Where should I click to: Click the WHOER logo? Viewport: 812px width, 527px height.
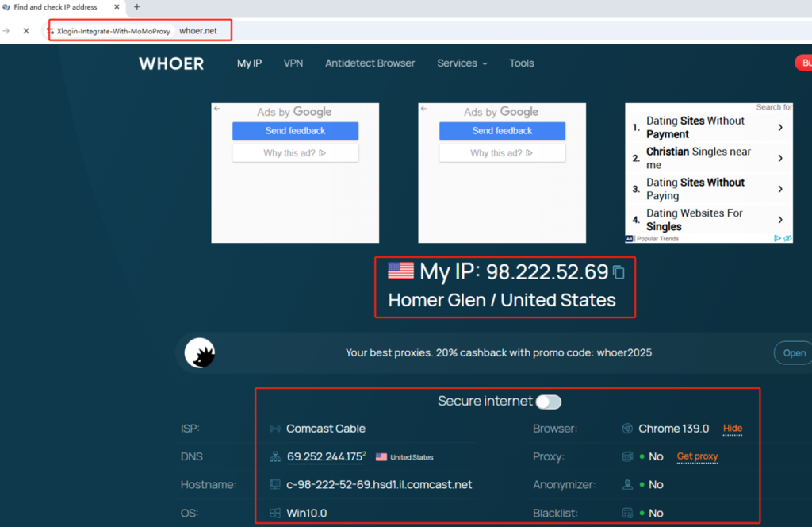tap(171, 63)
